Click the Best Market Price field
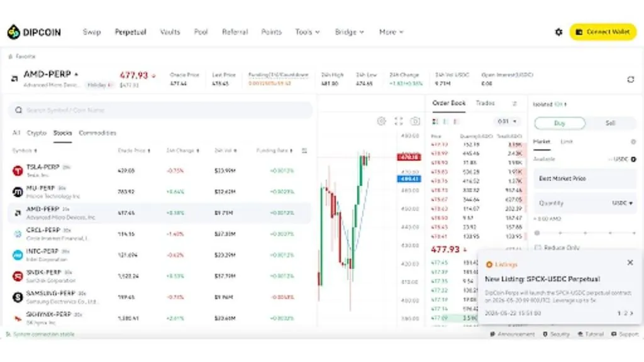 click(585, 178)
